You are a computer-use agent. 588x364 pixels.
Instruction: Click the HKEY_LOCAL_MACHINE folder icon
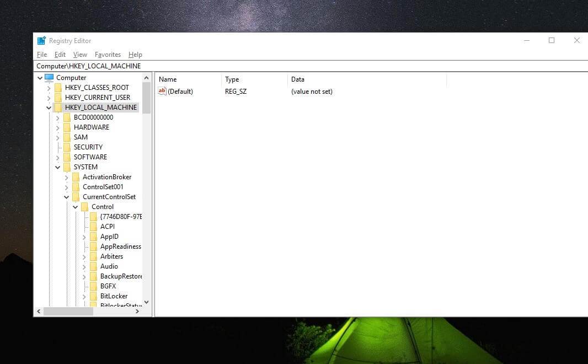pos(58,107)
